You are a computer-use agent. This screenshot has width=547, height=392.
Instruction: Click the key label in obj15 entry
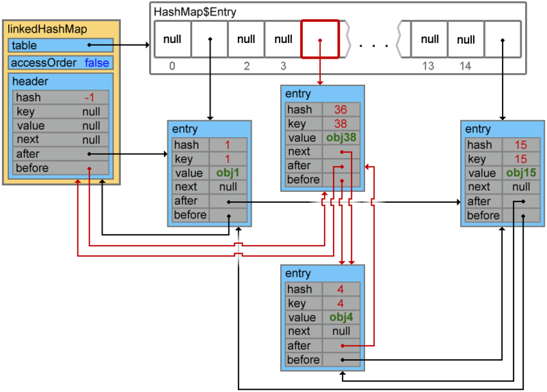point(477,159)
